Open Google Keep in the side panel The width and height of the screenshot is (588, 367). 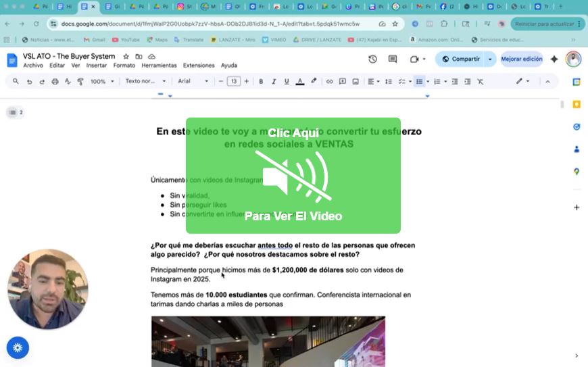[577, 104]
